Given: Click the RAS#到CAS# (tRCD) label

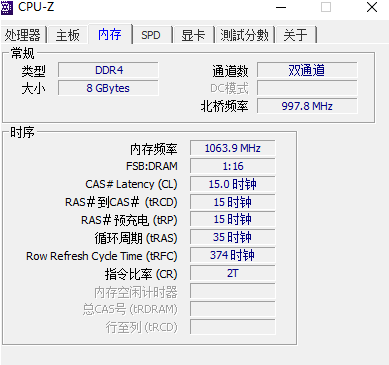Looking at the screenshot, I should pos(121,202).
